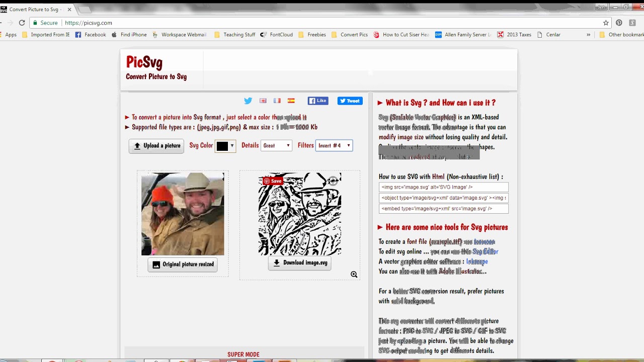This screenshot has width=644, height=362.
Task: Click the address bar URL picsvg.com
Action: pos(89,23)
